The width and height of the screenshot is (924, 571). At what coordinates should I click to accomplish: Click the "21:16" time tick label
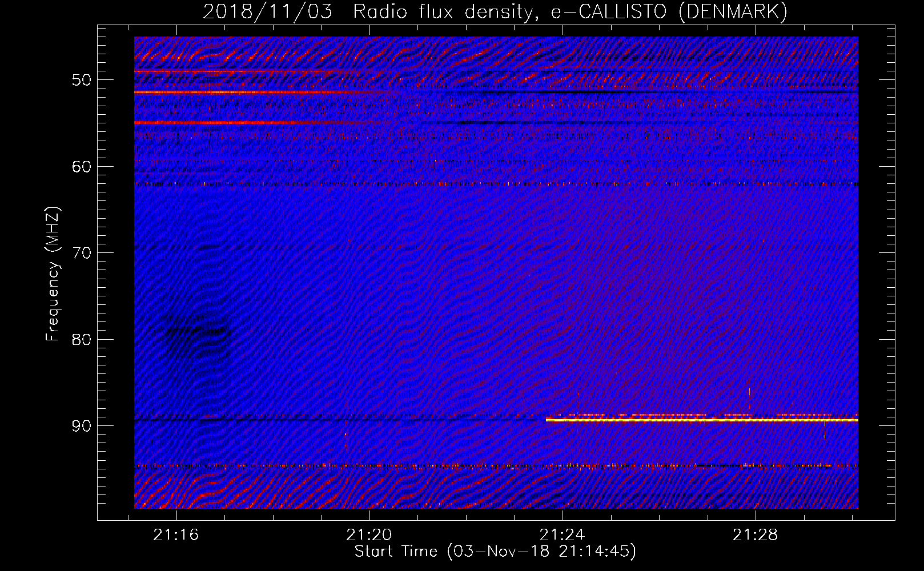coord(176,535)
